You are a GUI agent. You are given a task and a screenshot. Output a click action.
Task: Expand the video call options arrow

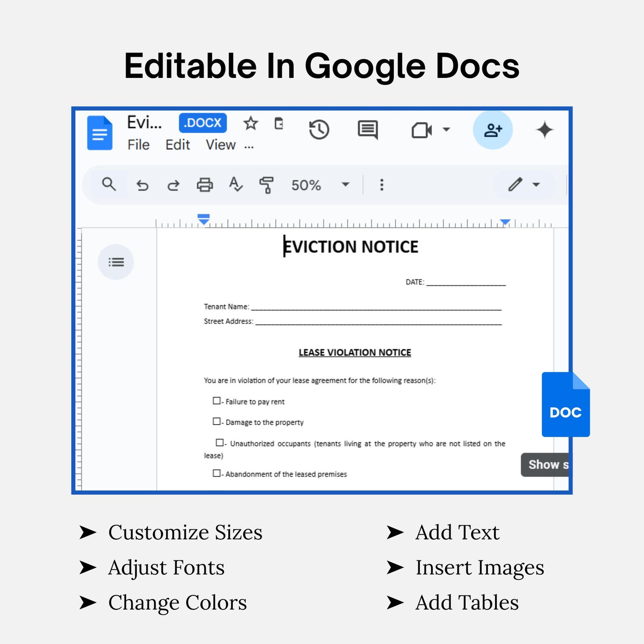coord(447,129)
